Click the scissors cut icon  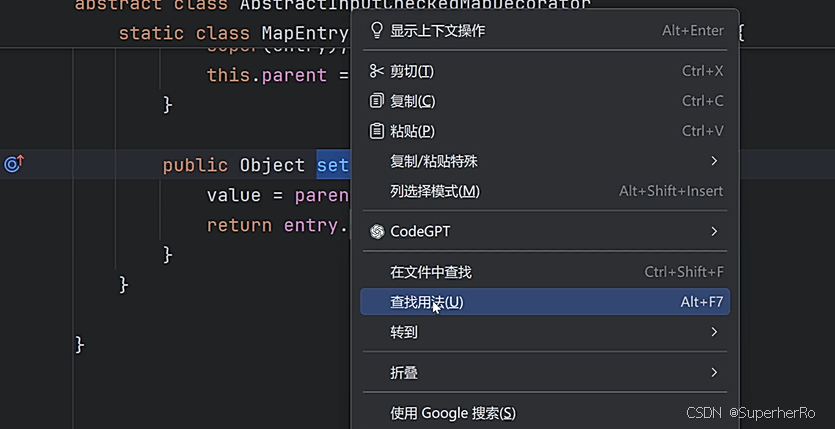(x=376, y=71)
